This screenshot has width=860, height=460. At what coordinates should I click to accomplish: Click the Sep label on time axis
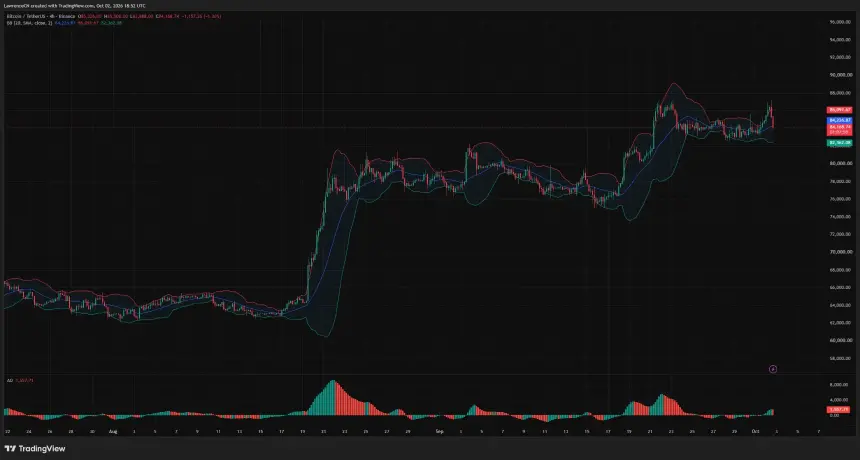point(439,431)
